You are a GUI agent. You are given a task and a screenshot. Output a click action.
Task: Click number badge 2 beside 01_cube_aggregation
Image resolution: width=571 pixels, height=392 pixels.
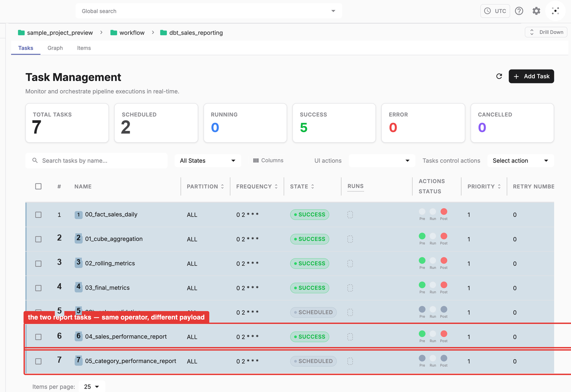point(78,238)
